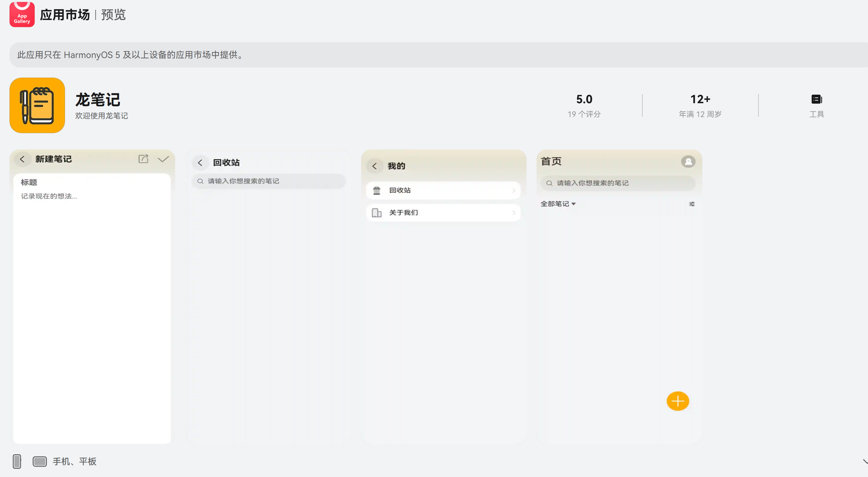Click the 关于我们 row label in 我的
This screenshot has height=477, width=868.
coord(404,213)
